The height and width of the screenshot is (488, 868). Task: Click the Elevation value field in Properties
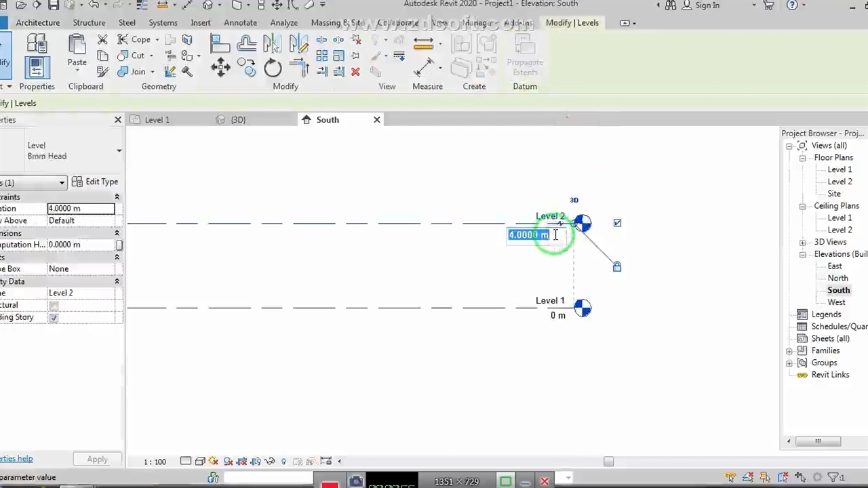click(81, 209)
